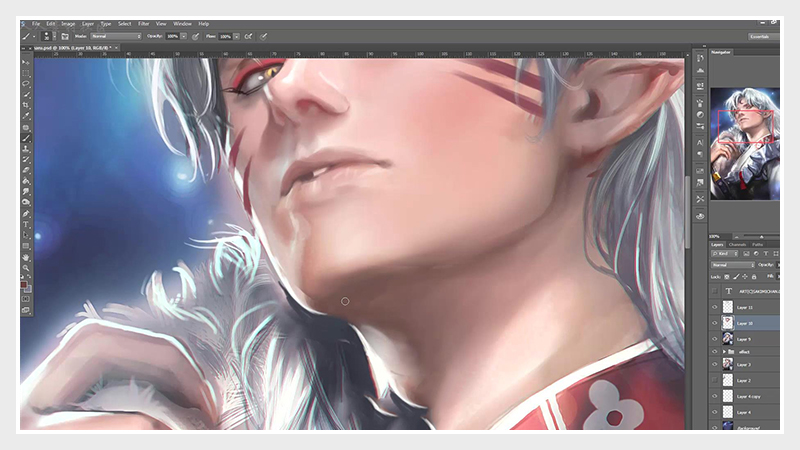The width and height of the screenshot is (800, 450).
Task: Select Layer 10 in Layers panel
Action: 744,323
